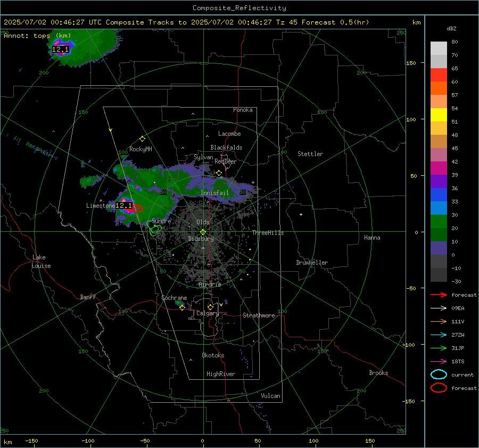Click the RockyMH label

pos(141,149)
